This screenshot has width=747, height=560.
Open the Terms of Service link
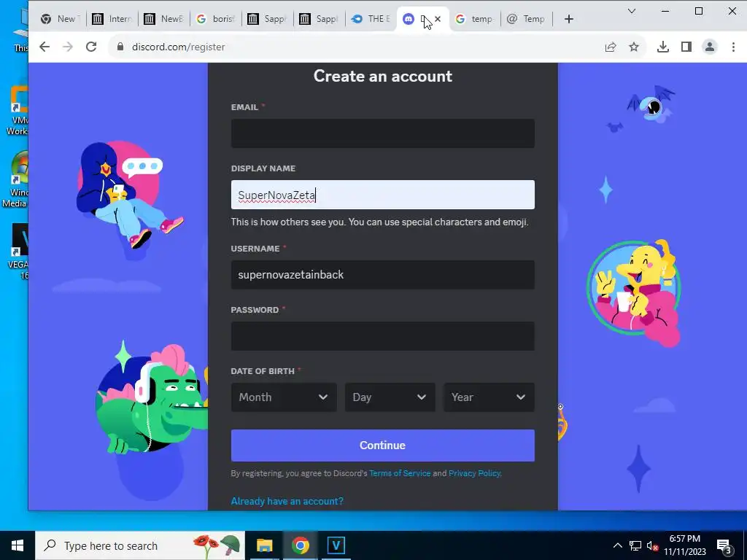tap(400, 473)
